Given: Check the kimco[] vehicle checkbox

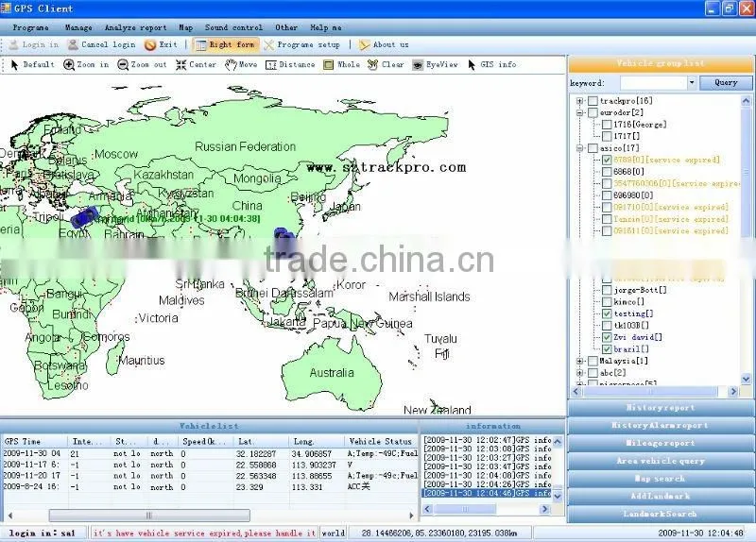Looking at the screenshot, I should point(607,302).
